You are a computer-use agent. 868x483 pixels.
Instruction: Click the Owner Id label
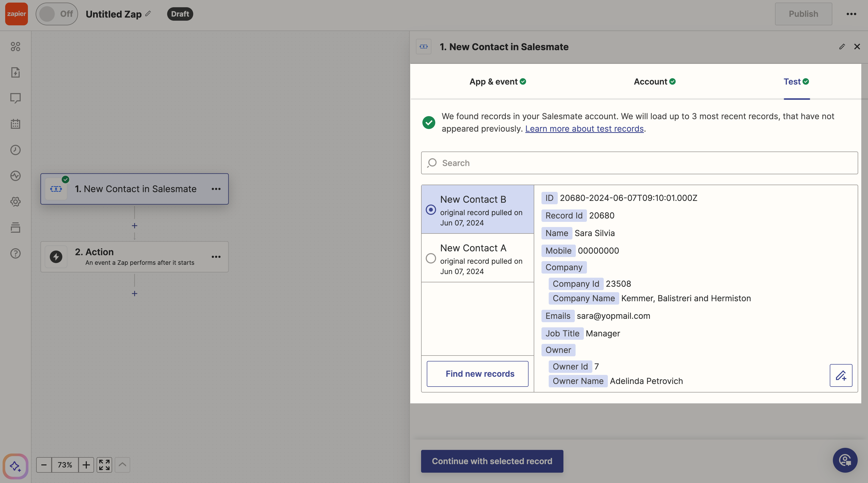570,366
